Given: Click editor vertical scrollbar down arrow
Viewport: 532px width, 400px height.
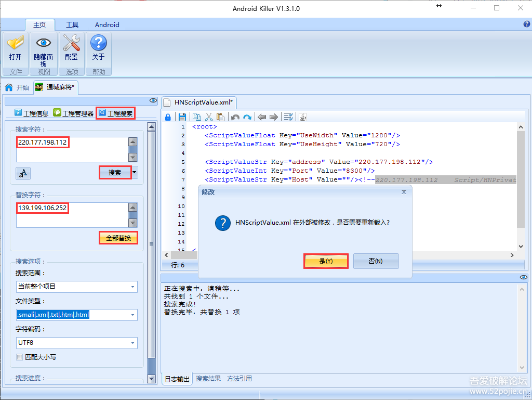Looking at the screenshot, I should [521, 247].
